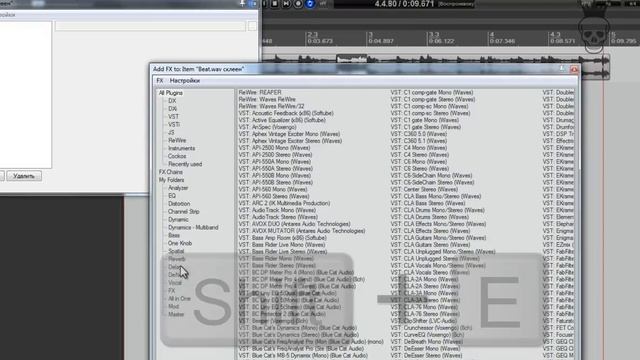640x360 pixels.
Task: Open the Channel Strip folder
Action: point(184,211)
